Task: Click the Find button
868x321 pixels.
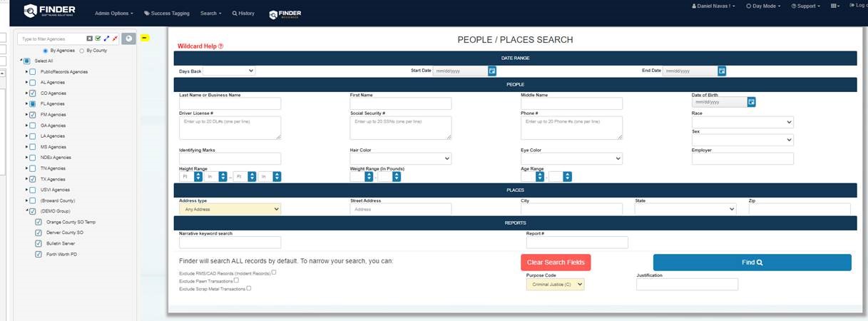Action: [752, 263]
